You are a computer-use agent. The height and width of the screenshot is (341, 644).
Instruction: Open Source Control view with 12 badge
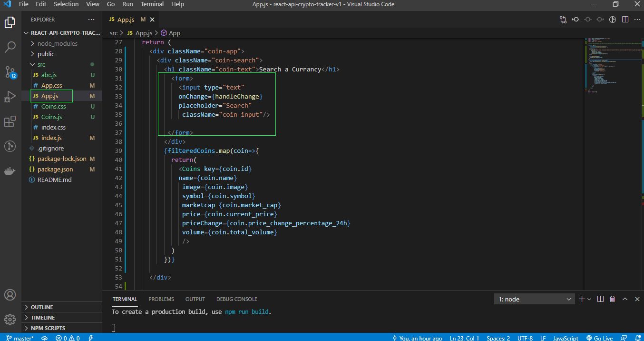tap(10, 72)
